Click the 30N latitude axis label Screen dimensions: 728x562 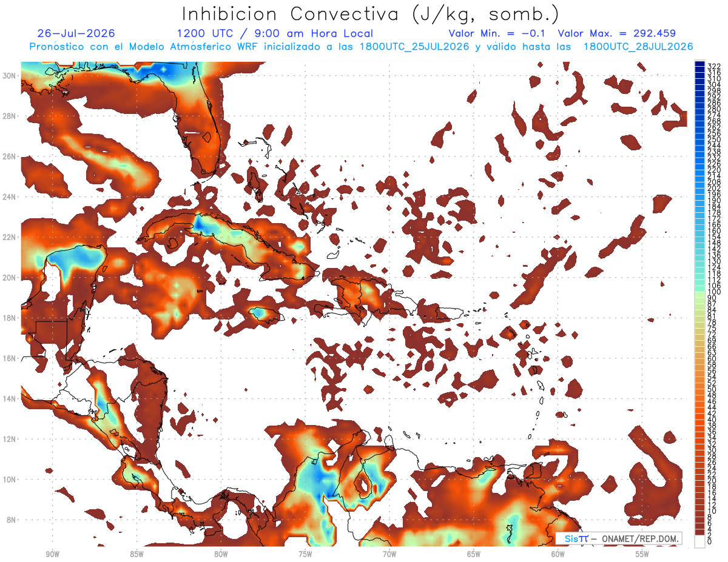pos(10,76)
